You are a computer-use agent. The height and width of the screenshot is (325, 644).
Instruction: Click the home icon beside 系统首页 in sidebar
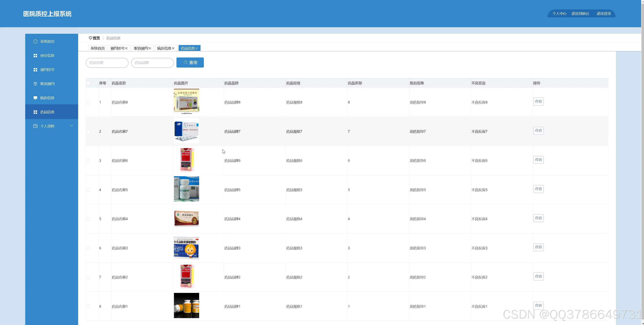pos(35,41)
